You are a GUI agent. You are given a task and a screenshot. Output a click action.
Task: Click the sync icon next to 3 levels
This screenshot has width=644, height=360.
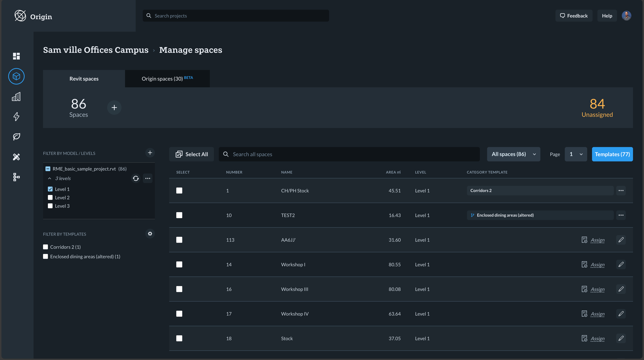click(136, 178)
